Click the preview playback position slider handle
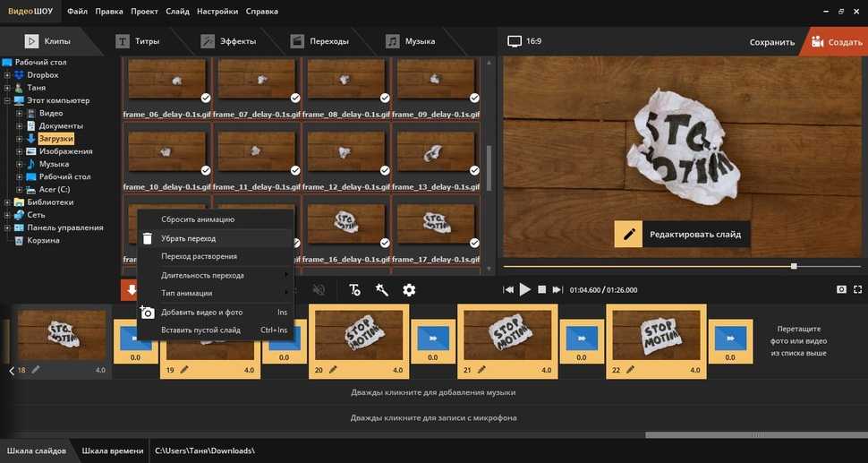The image size is (868, 463). [794, 266]
